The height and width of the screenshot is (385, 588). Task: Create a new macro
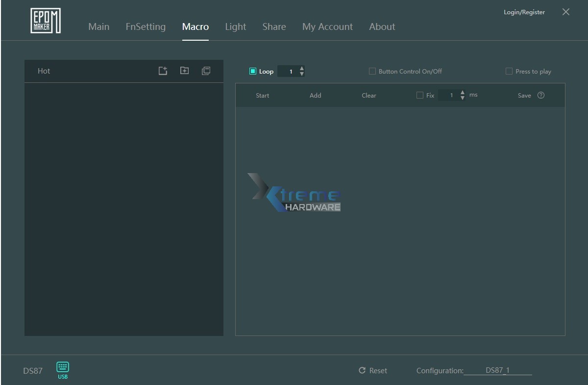coord(162,71)
